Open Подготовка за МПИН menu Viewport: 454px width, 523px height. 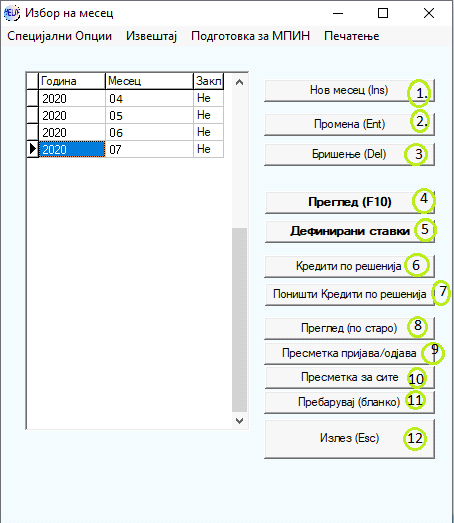(251, 36)
